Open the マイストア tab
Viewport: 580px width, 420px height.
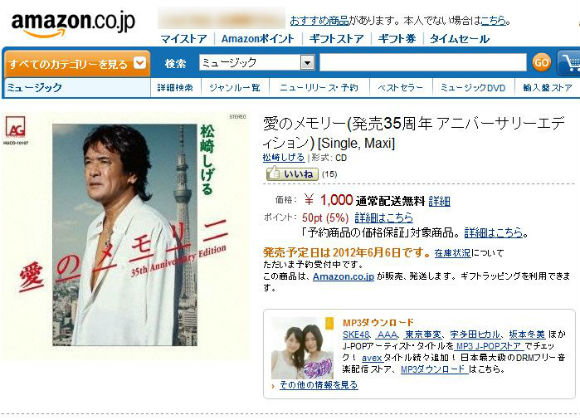pos(183,38)
